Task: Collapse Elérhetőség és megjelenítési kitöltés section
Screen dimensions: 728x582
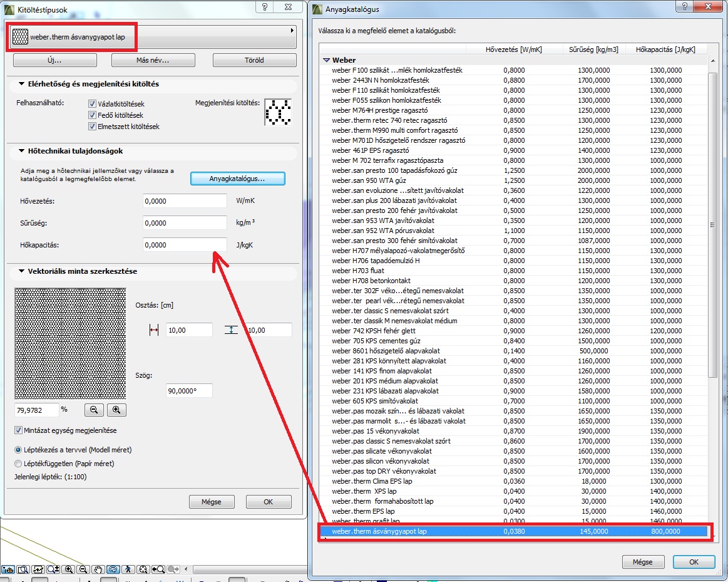Action: 21,83
